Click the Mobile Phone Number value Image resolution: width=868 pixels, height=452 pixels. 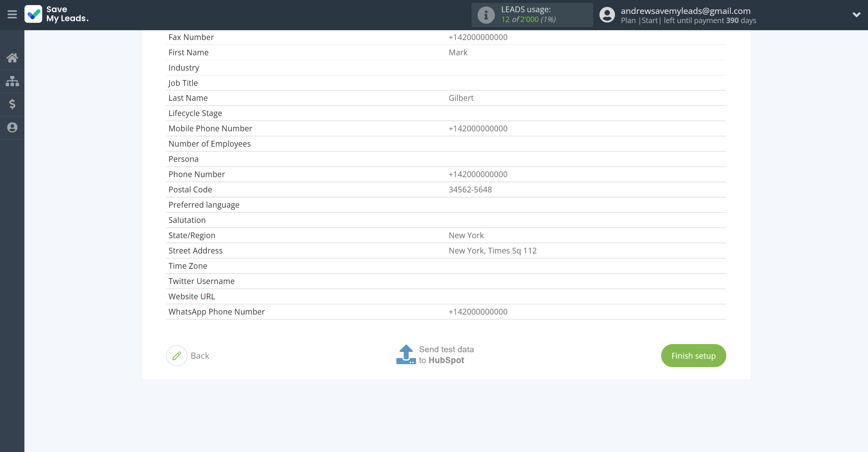[x=478, y=128]
